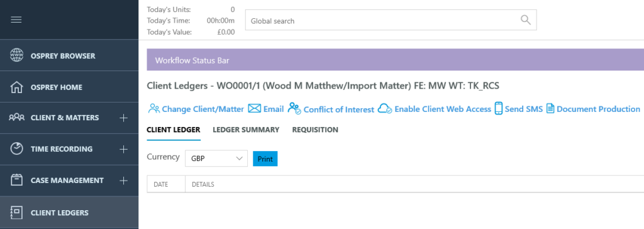The width and height of the screenshot is (644, 229).
Task: Open the Currency GBP dropdown
Action: [216, 159]
